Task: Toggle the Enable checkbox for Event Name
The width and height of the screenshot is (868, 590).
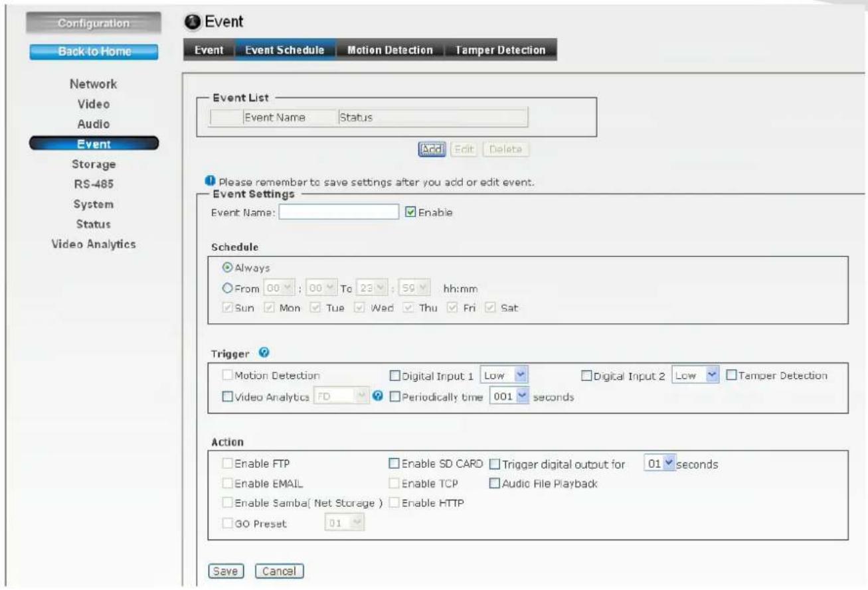Action: point(410,212)
